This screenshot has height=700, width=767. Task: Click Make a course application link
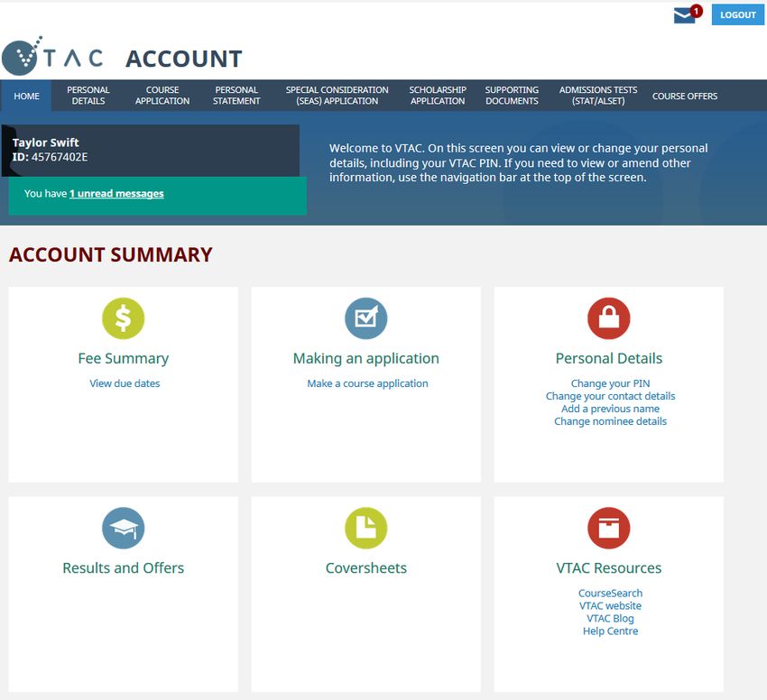pos(367,383)
